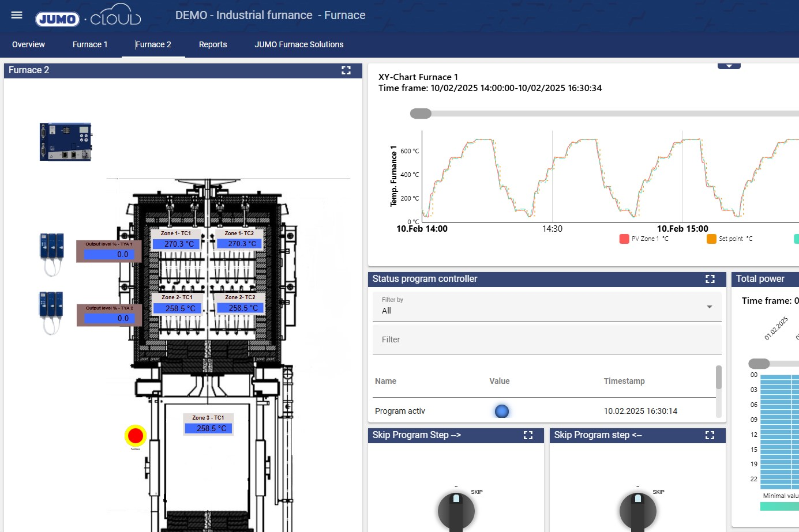Select the controller device image at top

pos(65,142)
